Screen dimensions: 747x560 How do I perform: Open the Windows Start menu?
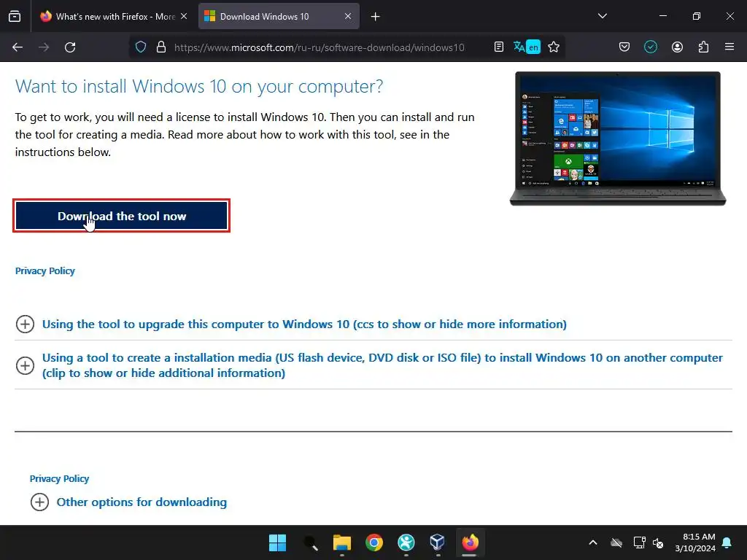(x=277, y=542)
